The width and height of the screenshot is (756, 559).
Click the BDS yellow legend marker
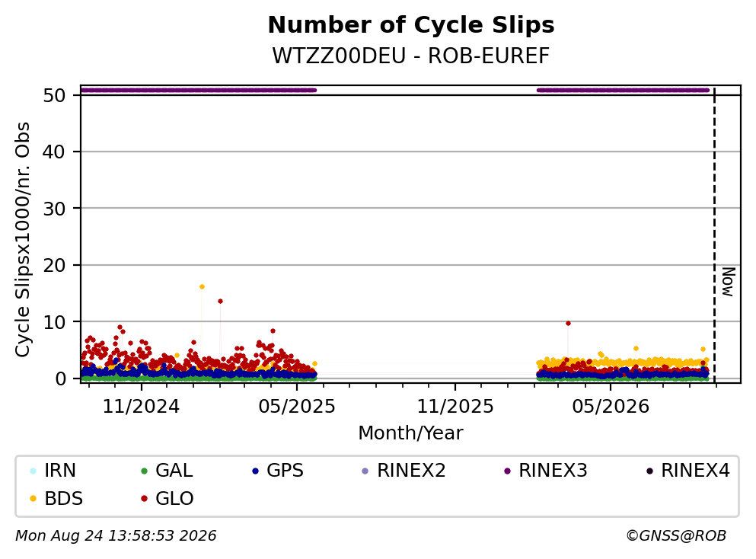tap(33, 499)
